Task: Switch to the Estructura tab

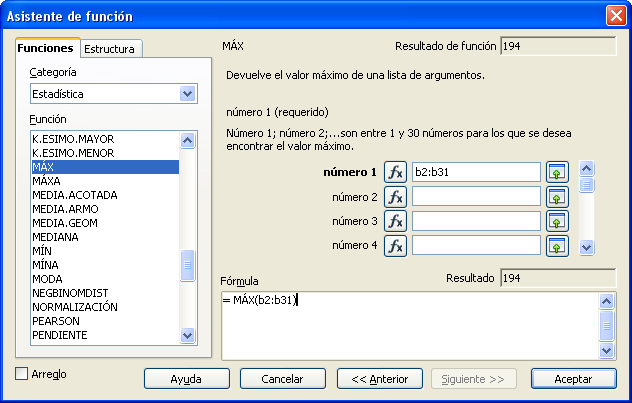Action: tap(111, 49)
